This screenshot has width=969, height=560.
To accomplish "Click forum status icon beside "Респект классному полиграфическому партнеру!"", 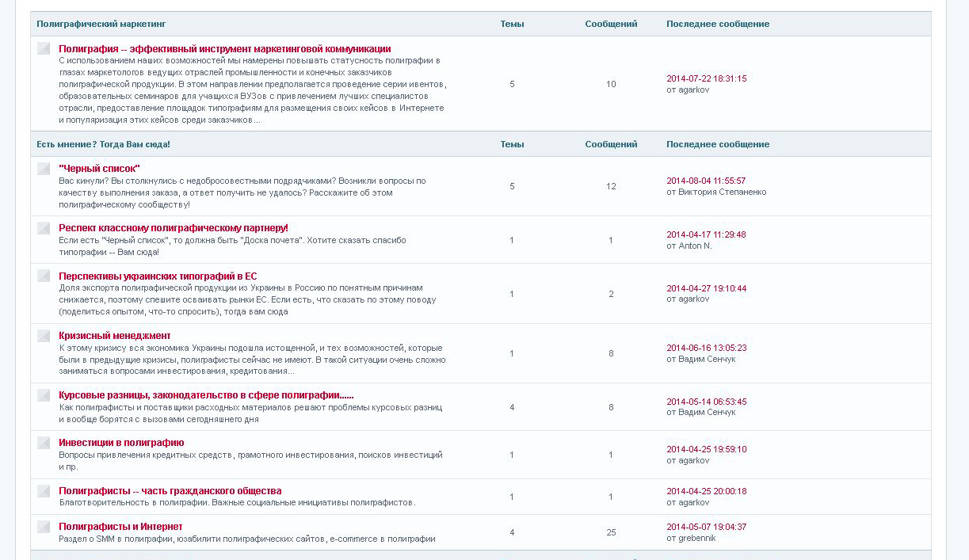I will pyautogui.click(x=44, y=228).
